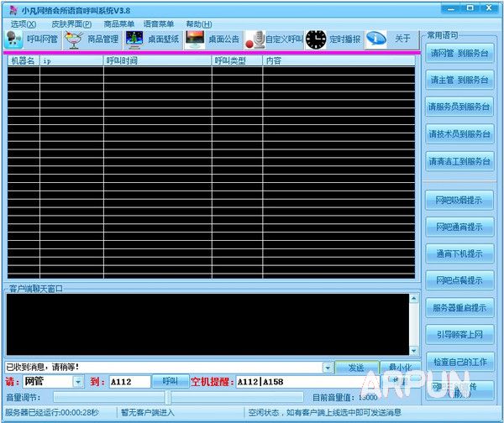Open 定时播报 clock icon
Image resolution: width=504 pixels, height=423 pixels.
point(315,39)
